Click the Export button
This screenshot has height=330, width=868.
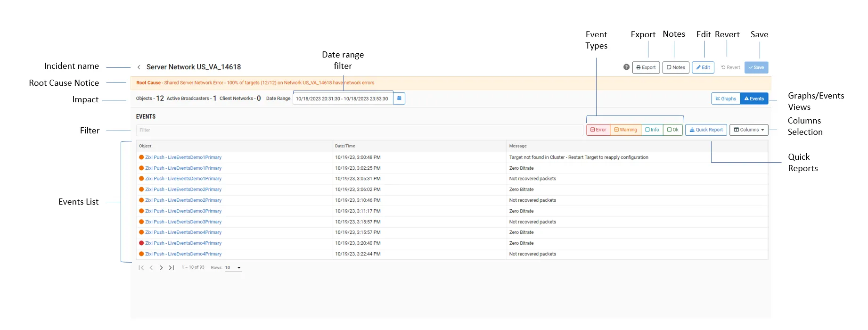point(646,67)
